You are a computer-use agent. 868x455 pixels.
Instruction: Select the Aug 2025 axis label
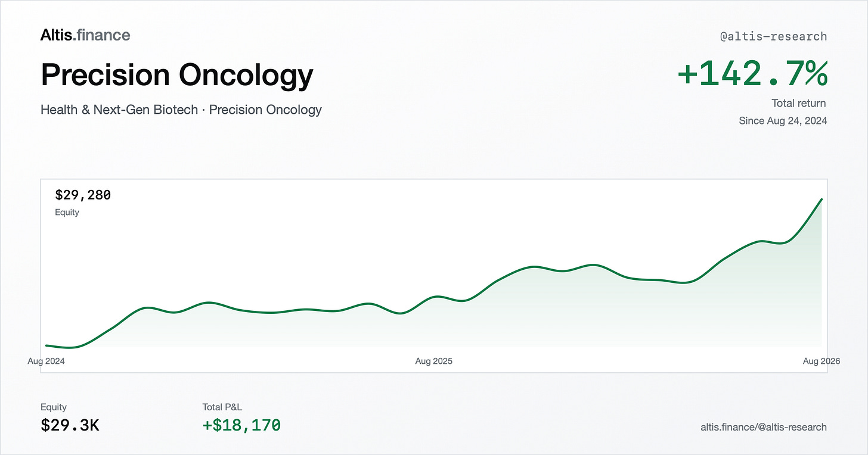433,361
